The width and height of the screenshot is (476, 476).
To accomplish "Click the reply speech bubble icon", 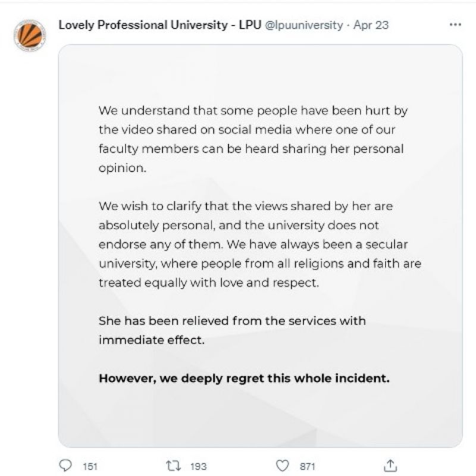I will (x=66, y=465).
